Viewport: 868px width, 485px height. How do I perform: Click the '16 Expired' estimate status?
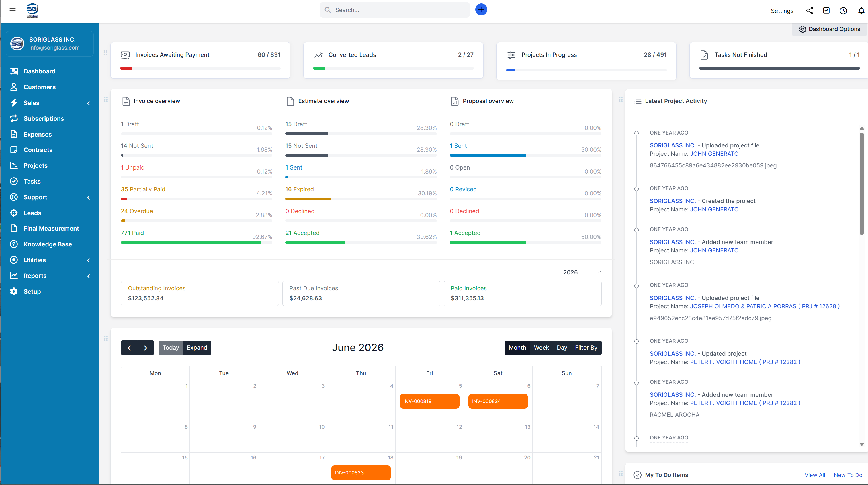(299, 189)
